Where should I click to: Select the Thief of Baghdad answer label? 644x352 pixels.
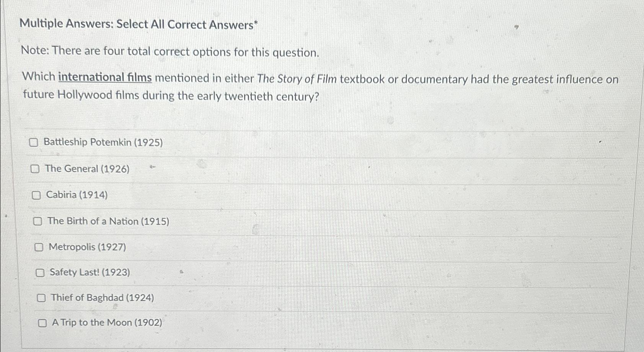[x=102, y=298]
